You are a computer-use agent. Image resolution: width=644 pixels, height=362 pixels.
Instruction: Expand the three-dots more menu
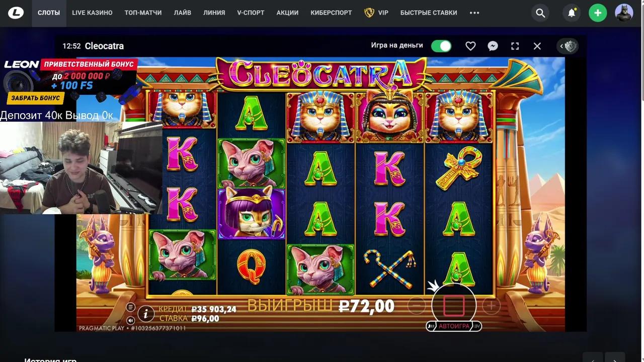pos(474,13)
